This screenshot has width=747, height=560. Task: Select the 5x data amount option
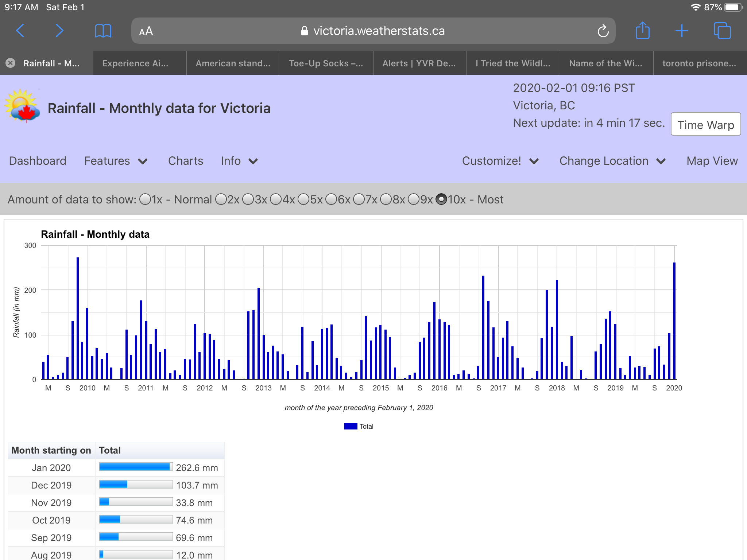(303, 199)
